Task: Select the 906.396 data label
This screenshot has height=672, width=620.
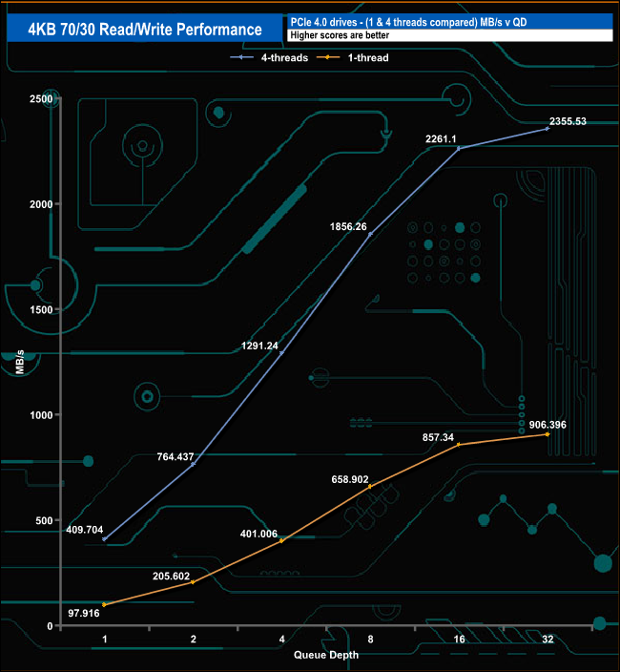Action: [x=548, y=425]
